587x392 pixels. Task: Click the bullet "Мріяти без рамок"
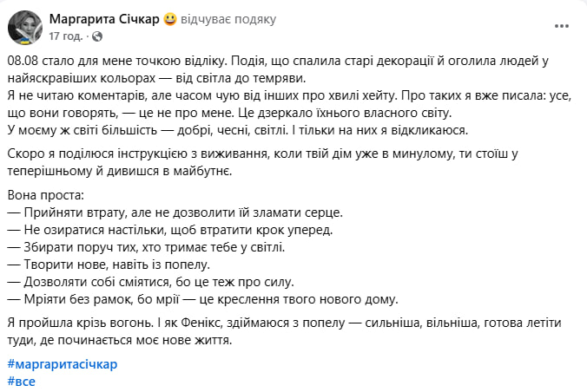[x=201, y=300]
